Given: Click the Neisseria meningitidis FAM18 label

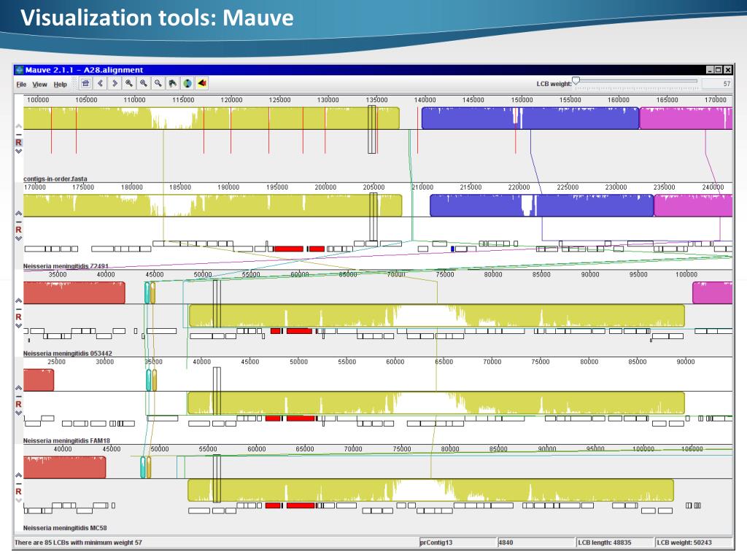Looking at the screenshot, I should tap(66, 440).
